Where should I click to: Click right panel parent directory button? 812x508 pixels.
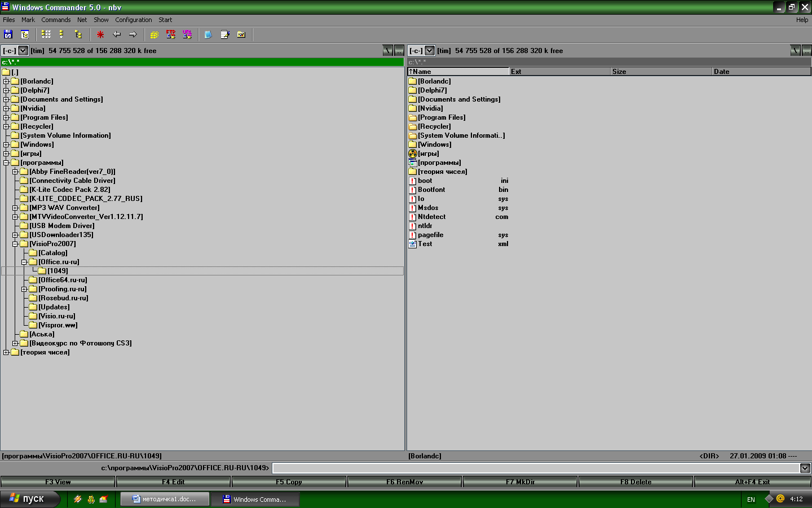click(806, 50)
